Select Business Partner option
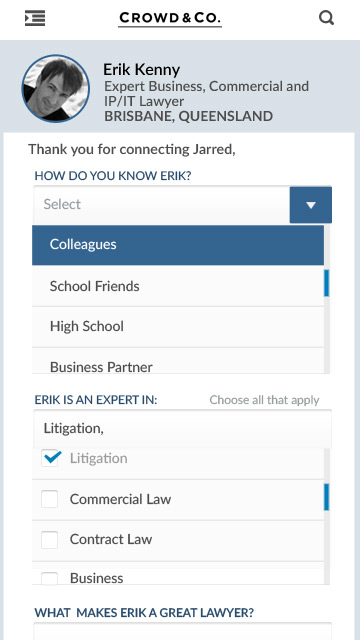The image size is (360, 640). 178,361
